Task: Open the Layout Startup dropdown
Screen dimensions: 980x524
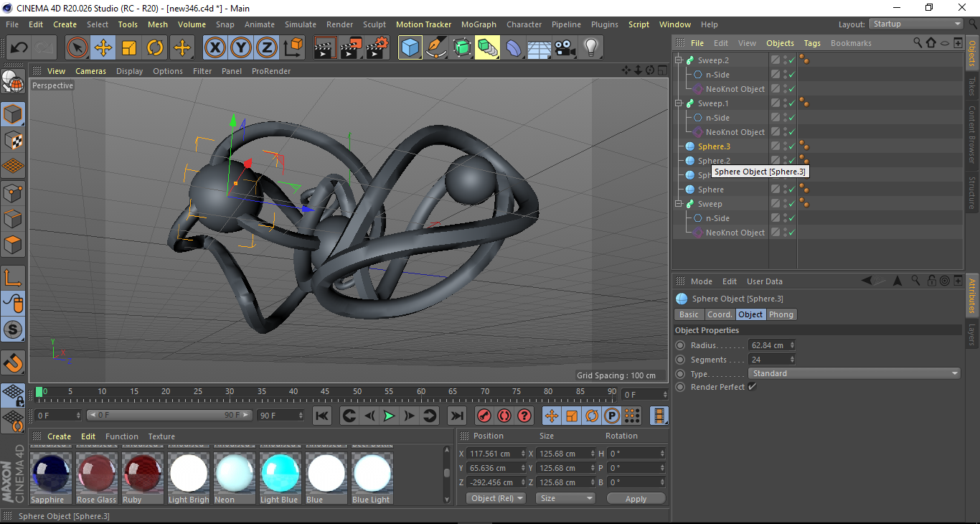Action: point(916,24)
